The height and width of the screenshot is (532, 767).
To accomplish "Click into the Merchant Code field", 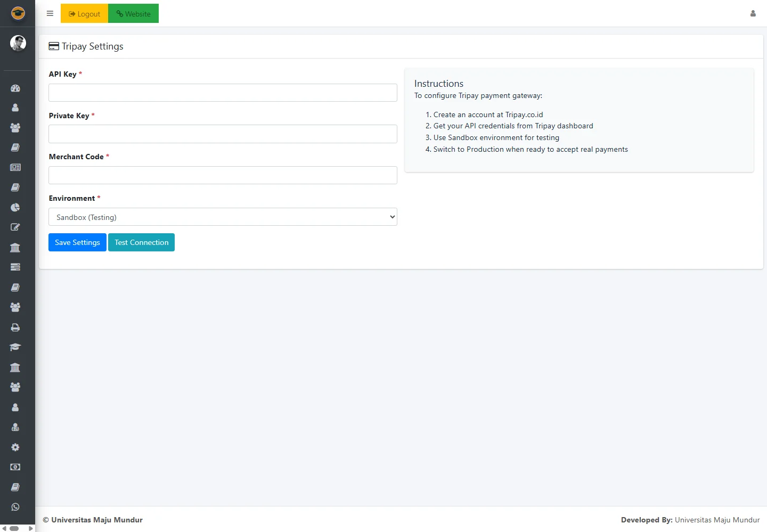I will pyautogui.click(x=223, y=175).
